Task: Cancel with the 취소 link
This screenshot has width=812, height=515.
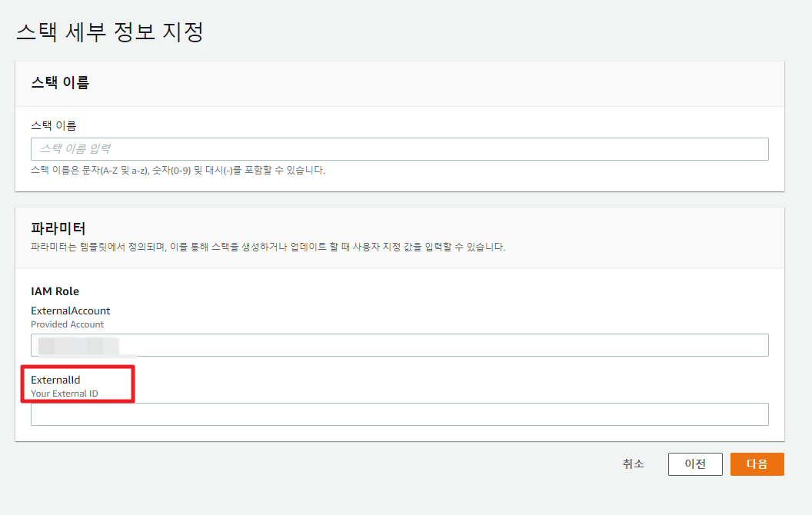Action: pyautogui.click(x=633, y=464)
